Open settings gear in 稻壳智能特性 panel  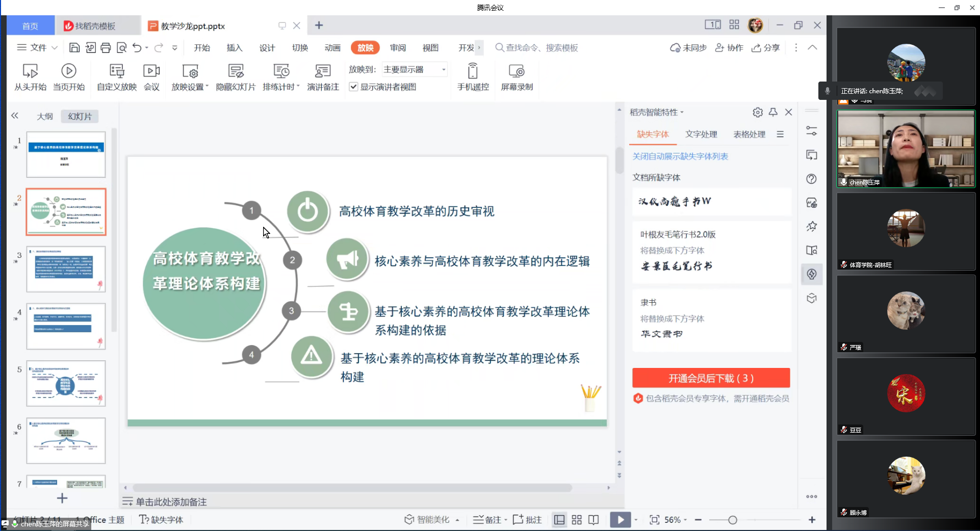(758, 112)
